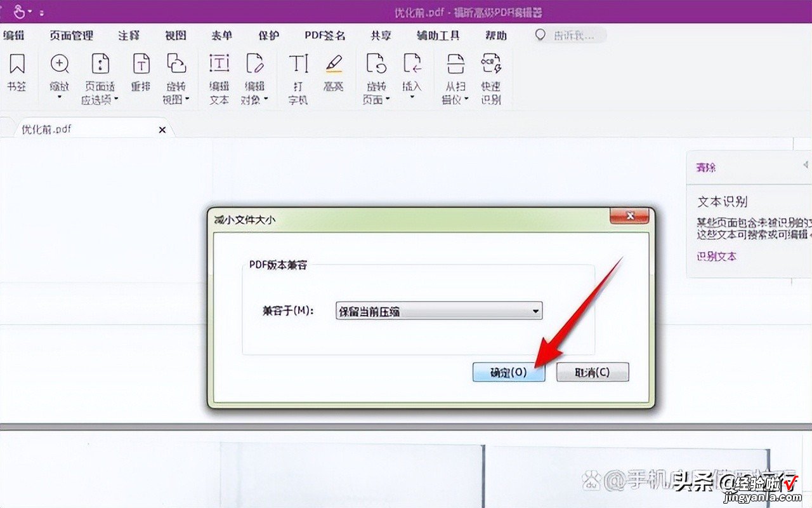This screenshot has width=812, height=508.
Task: Click the Insert (插入) page icon
Action: [412, 63]
